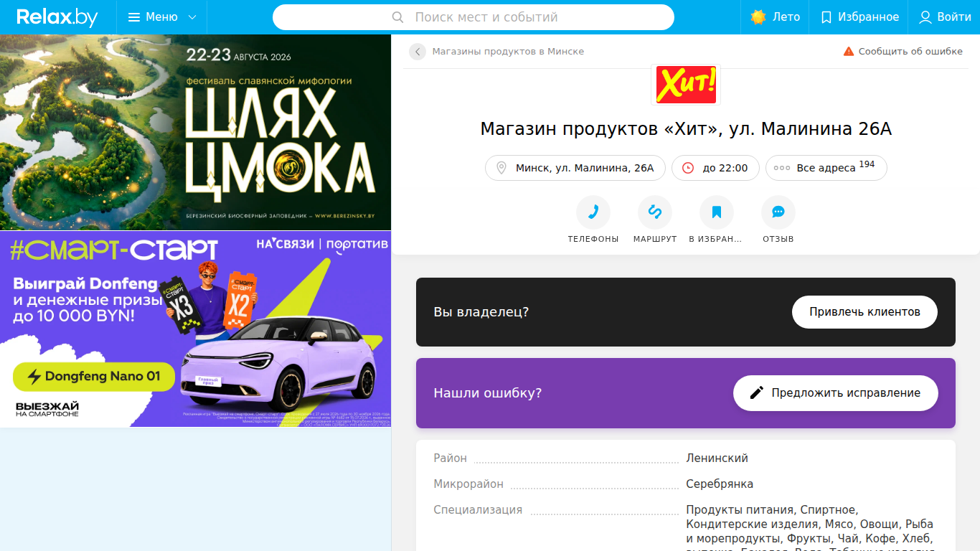Click the Нашли ошибку? text

(488, 393)
